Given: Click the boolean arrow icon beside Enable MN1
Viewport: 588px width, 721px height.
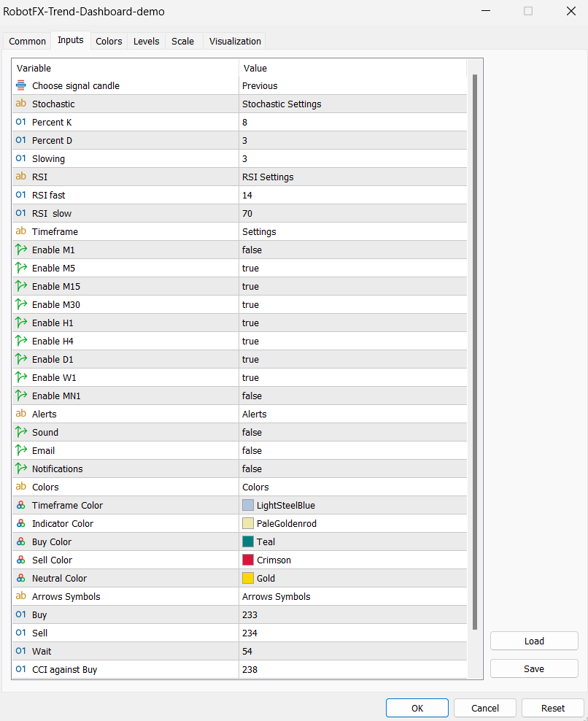Looking at the screenshot, I should tap(20, 396).
